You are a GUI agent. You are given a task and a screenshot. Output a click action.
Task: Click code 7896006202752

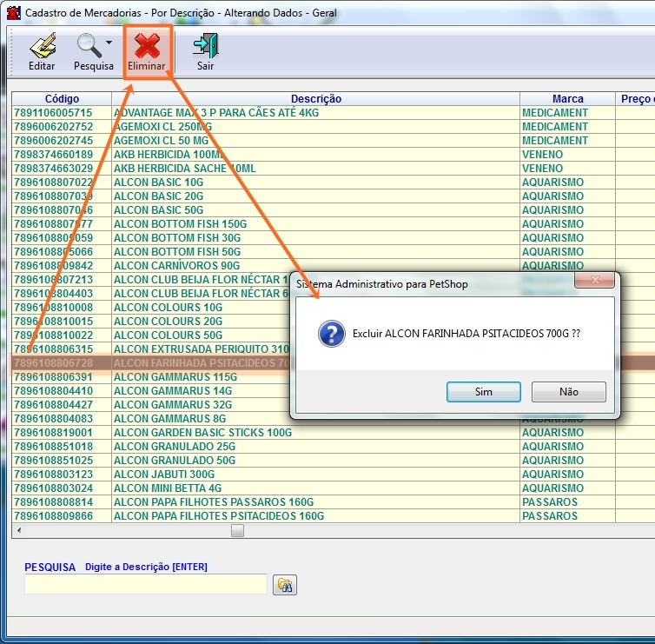pyautogui.click(x=53, y=126)
